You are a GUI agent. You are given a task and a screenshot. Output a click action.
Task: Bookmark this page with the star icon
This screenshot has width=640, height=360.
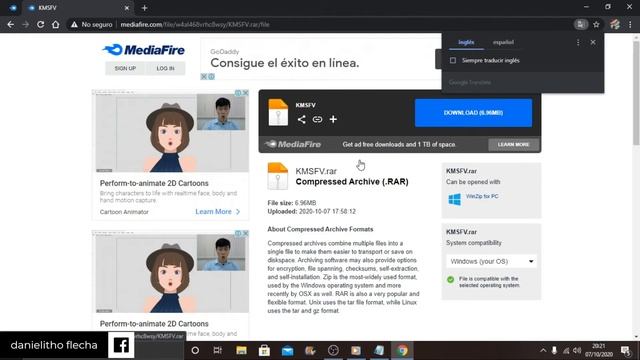(596, 24)
